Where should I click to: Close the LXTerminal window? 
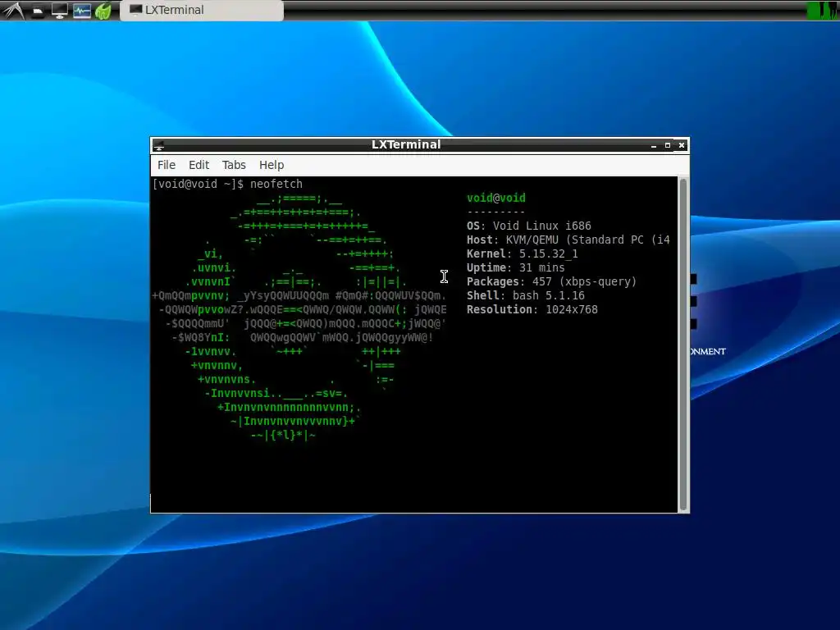tap(682, 145)
